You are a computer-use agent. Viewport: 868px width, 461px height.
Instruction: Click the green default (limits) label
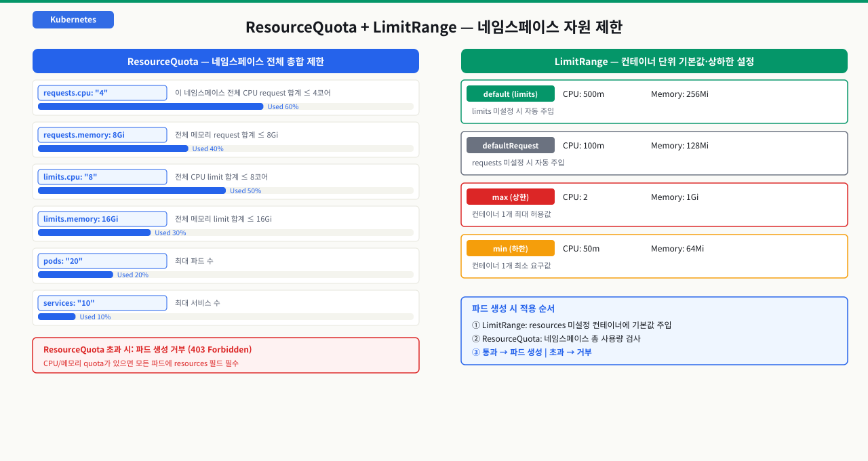(x=511, y=94)
